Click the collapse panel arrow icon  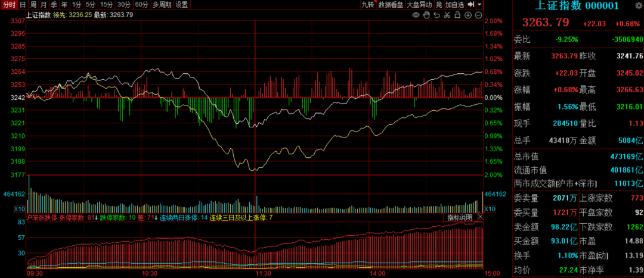[x=471, y=5]
